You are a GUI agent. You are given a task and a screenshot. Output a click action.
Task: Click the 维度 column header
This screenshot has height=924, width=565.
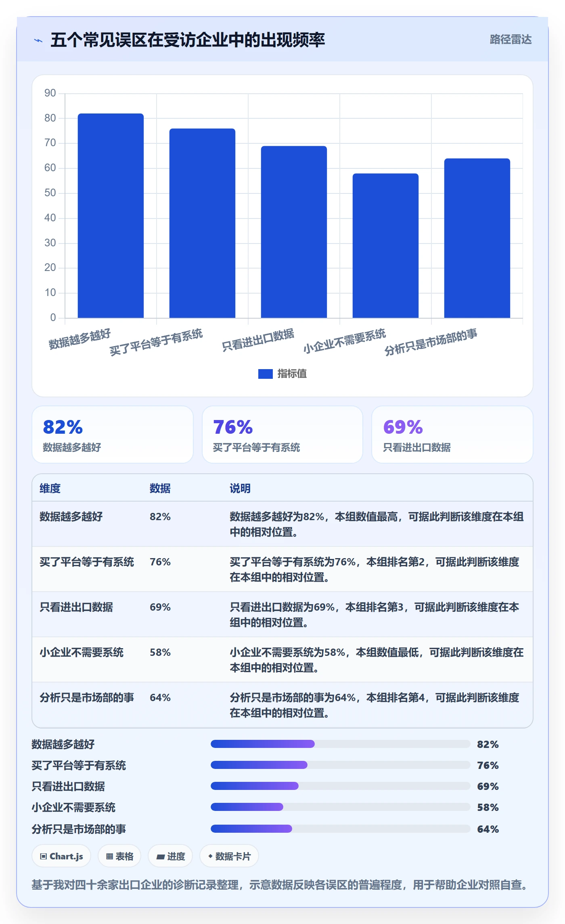click(50, 488)
